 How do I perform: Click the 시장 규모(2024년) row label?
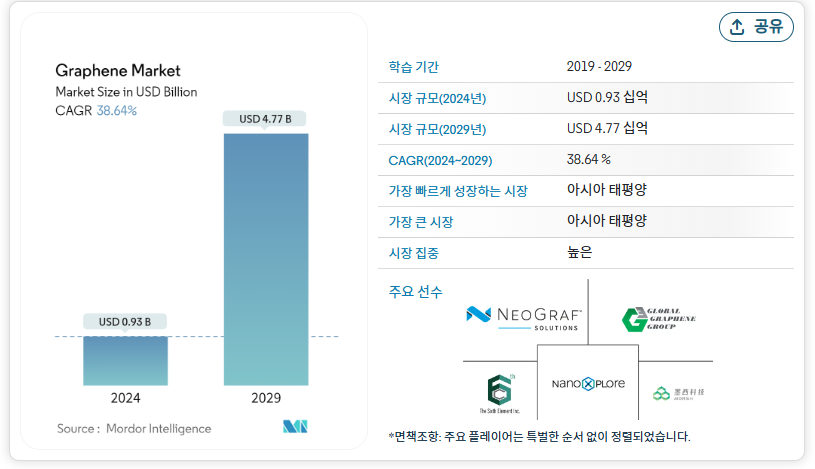pos(437,98)
